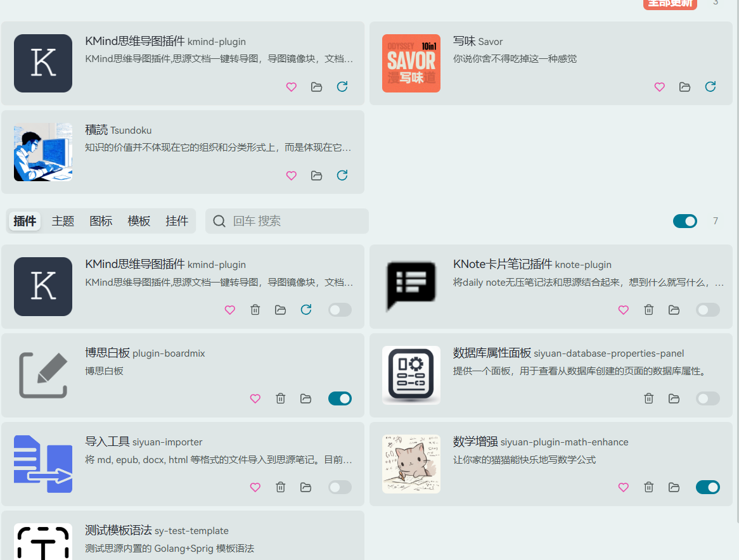The image size is (739, 560).
Task: Open 数学增强 siyuan-plugin-math-enhance title
Action: 541,442
